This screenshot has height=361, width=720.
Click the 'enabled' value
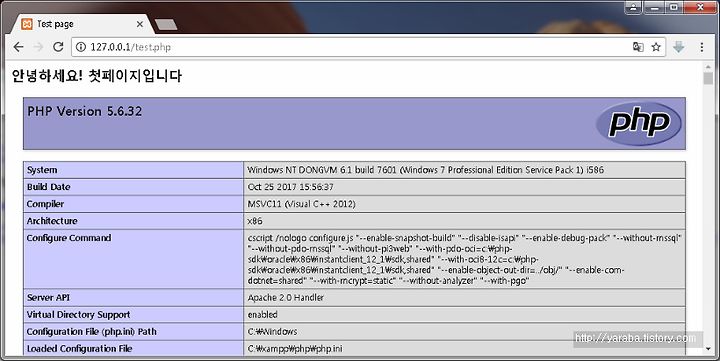pos(263,315)
